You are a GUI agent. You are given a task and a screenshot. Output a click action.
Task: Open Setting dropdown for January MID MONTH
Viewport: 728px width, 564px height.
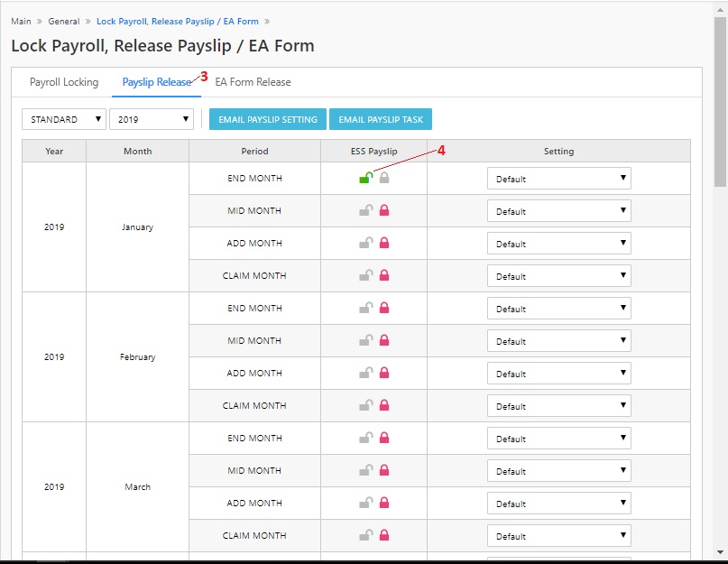click(559, 211)
